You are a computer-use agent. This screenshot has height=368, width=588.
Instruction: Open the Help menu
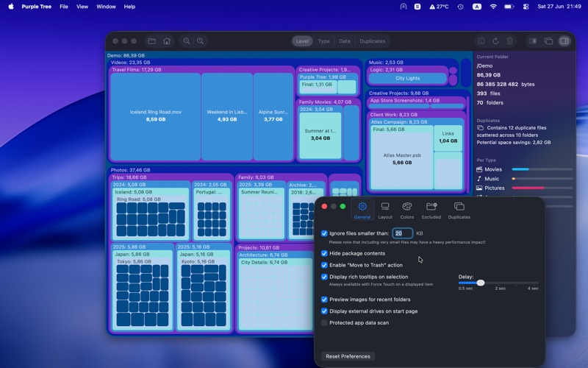(129, 7)
